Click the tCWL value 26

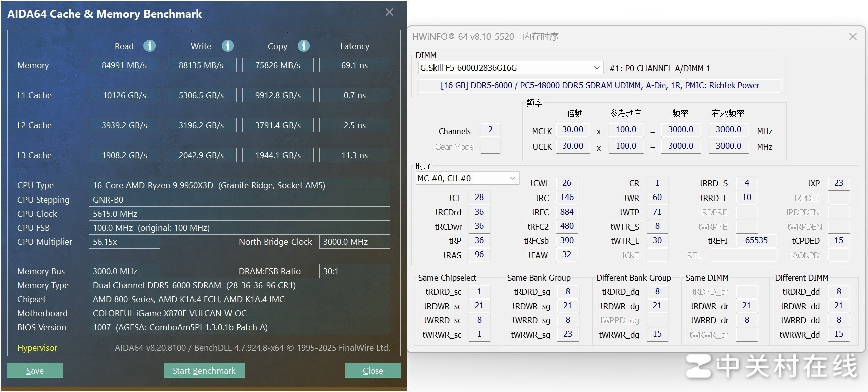click(x=567, y=183)
